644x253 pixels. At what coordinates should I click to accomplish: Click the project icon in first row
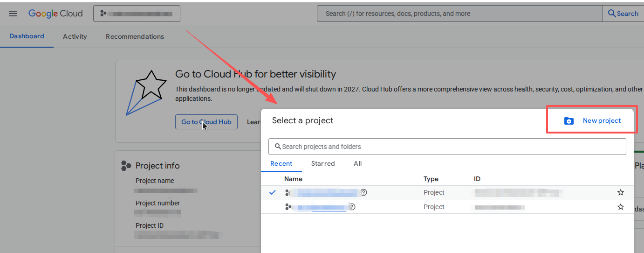288,192
